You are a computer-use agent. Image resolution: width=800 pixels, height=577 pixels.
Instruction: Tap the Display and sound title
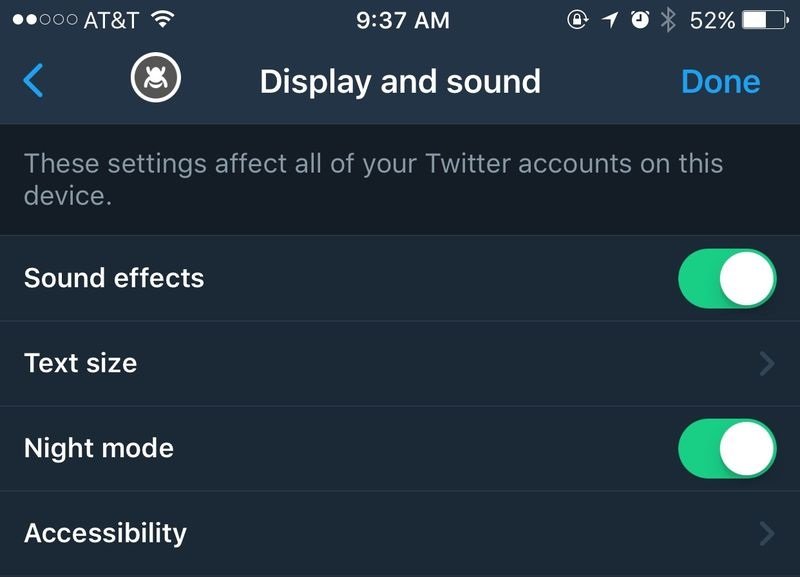pos(400,81)
